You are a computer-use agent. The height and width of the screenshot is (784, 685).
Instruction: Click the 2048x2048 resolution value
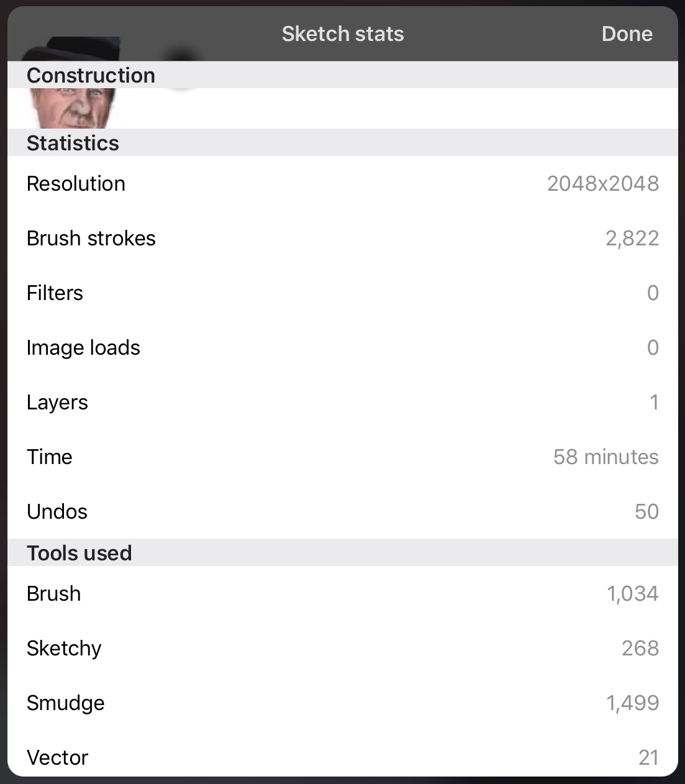[x=602, y=184]
